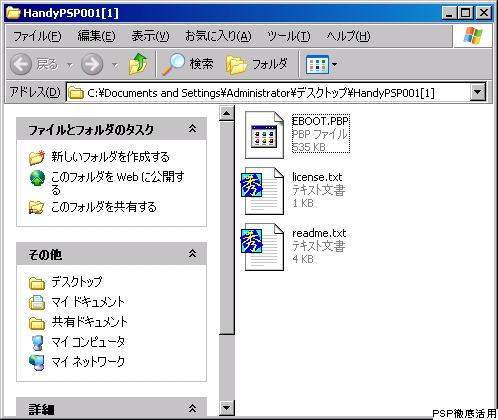Screen dimensions: 498x420
Task: Select the license.txt file icon
Action: coord(263,191)
